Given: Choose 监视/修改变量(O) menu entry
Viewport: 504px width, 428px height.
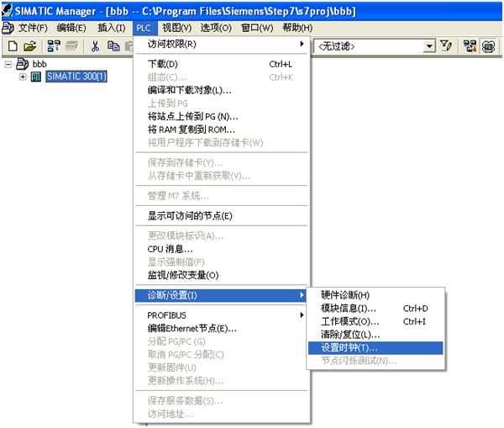Looking at the screenshot, I should [222, 275].
